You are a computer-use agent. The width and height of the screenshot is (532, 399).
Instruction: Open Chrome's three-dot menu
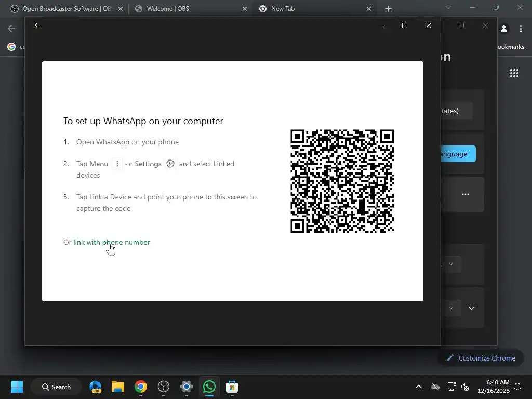pos(521,29)
